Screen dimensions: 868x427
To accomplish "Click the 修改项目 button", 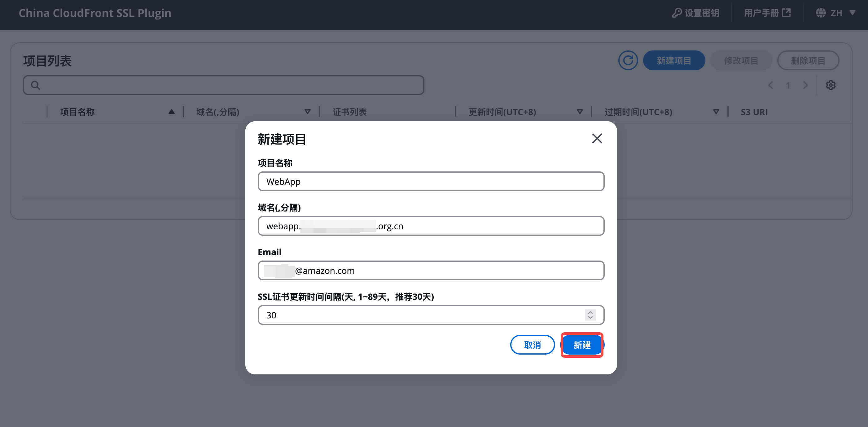I will point(741,61).
